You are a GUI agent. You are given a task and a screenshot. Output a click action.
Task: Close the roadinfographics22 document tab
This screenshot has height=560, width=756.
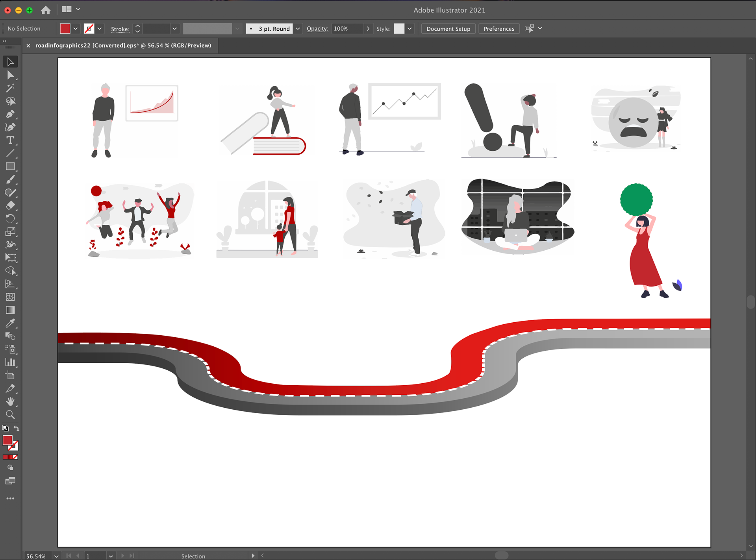click(x=28, y=46)
